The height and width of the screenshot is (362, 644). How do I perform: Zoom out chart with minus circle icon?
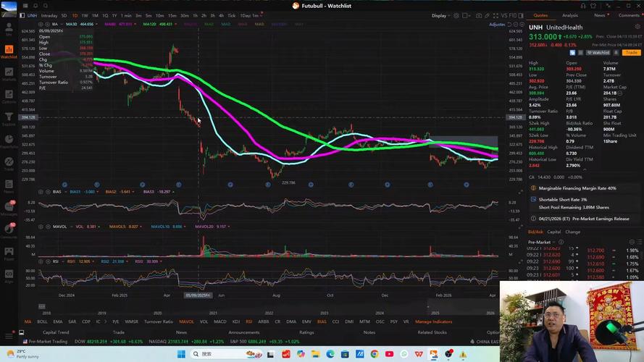tap(516, 24)
